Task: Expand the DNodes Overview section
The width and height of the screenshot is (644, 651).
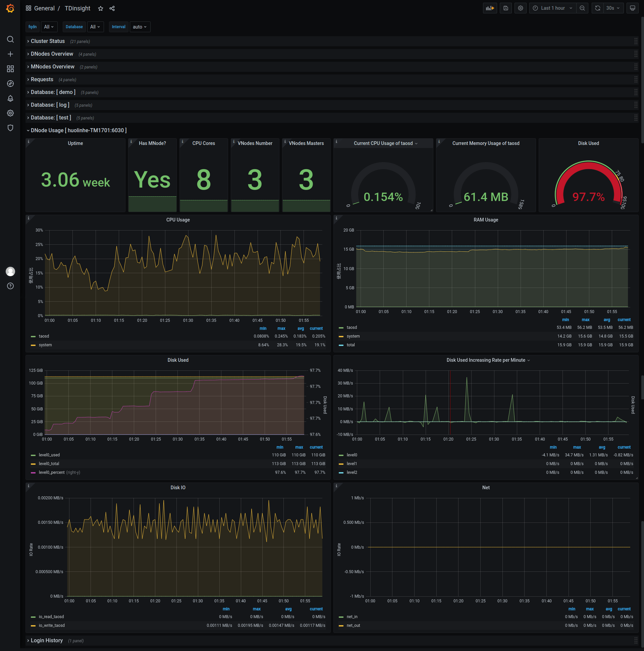Action: pyautogui.click(x=53, y=54)
